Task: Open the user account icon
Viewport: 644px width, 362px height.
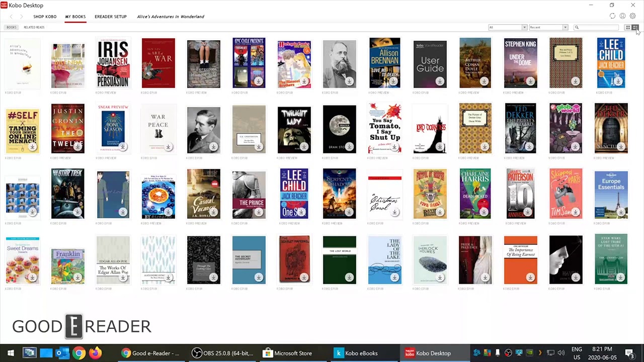Action: (x=622, y=16)
